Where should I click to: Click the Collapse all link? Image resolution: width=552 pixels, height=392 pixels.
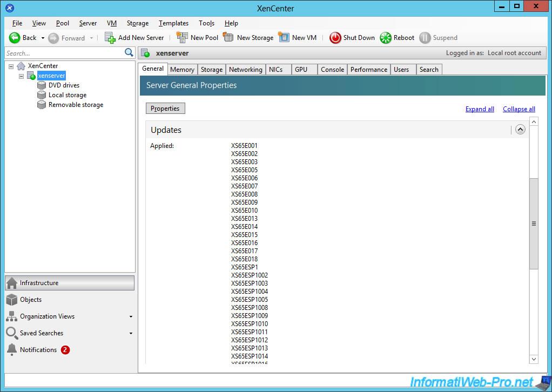pos(519,109)
